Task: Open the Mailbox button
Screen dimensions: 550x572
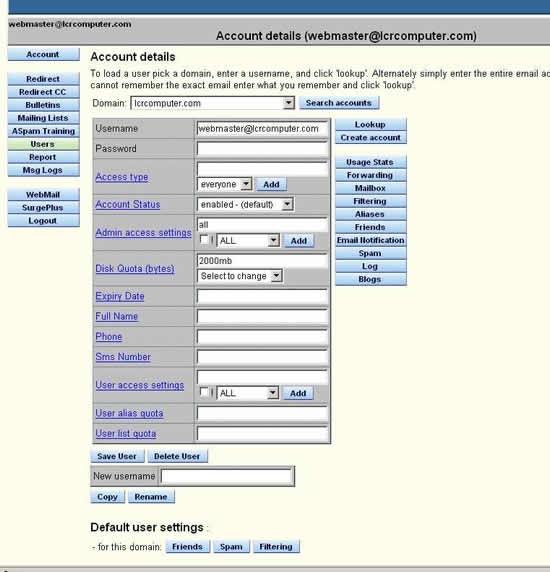Action: tap(371, 188)
